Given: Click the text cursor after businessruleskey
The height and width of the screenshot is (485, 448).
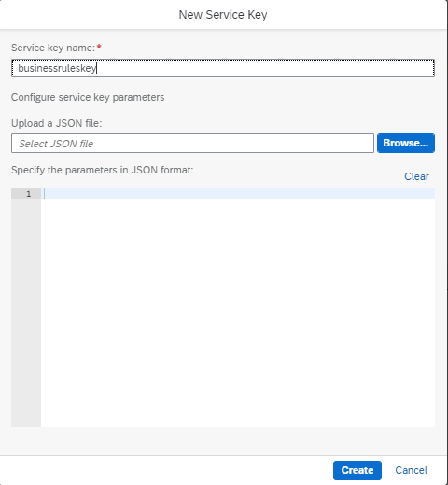Looking at the screenshot, I should tap(97, 68).
